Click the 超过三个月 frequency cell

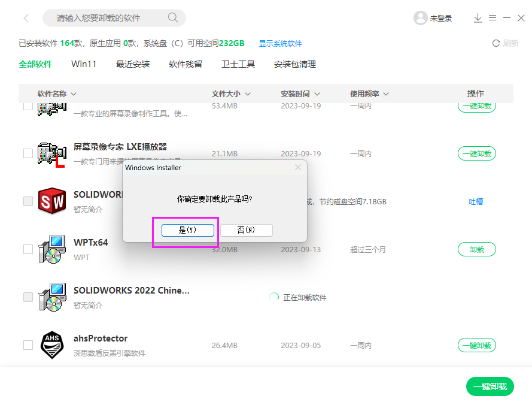[x=368, y=249]
